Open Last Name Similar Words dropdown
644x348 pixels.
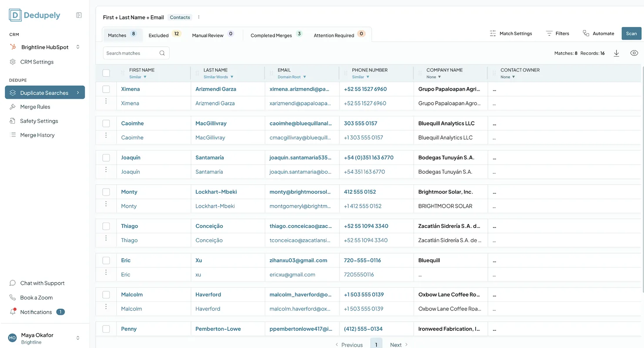[x=218, y=77]
